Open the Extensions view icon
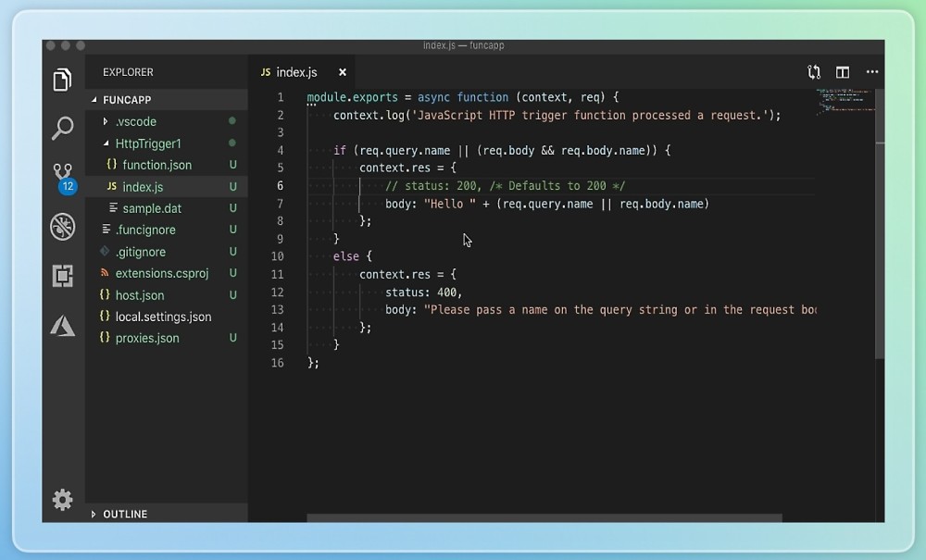 point(63,275)
